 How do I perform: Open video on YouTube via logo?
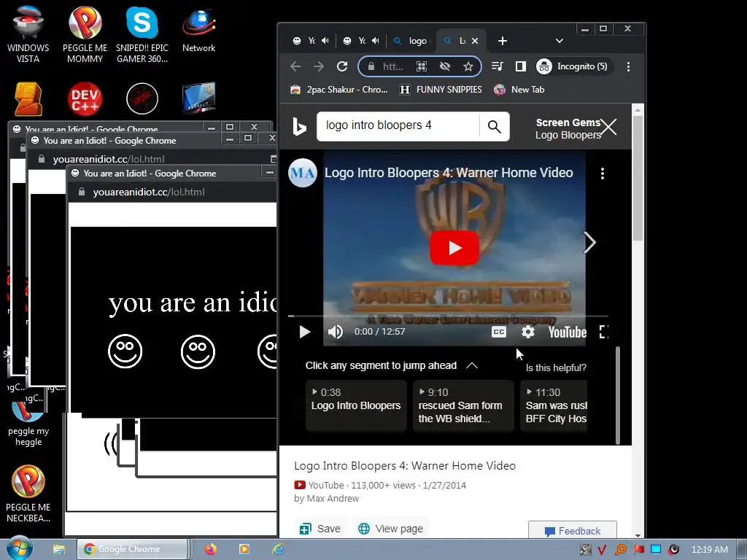[x=567, y=332]
